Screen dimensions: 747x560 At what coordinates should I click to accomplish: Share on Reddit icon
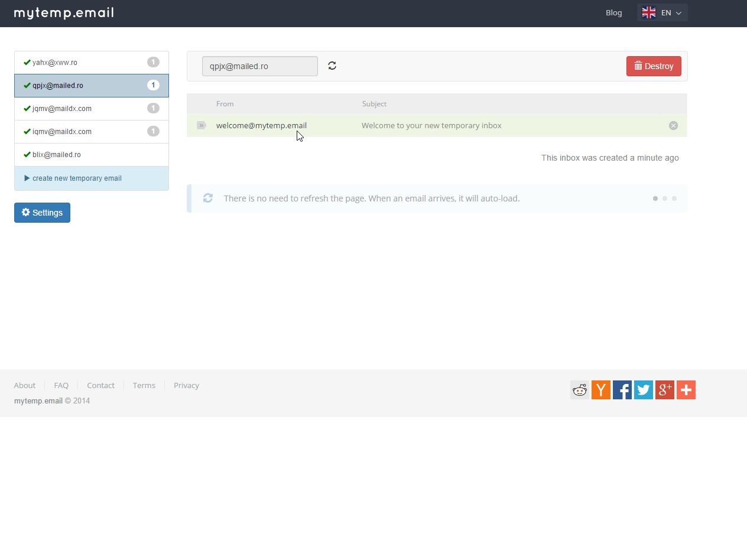click(x=580, y=390)
